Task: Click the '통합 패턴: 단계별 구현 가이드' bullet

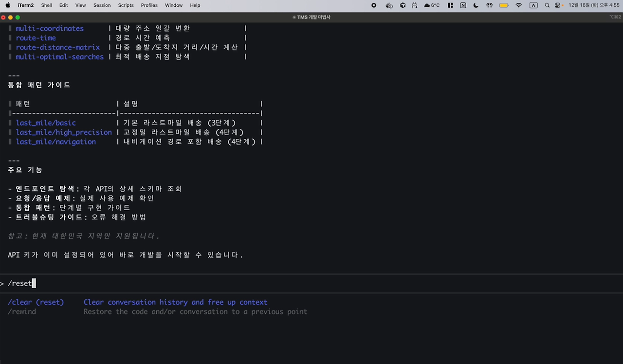Action: point(69,208)
